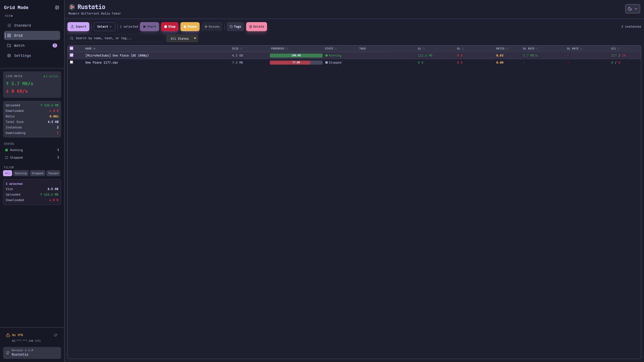The height and width of the screenshot is (362, 644).
Task: Refresh the VPN status
Action: (56, 335)
